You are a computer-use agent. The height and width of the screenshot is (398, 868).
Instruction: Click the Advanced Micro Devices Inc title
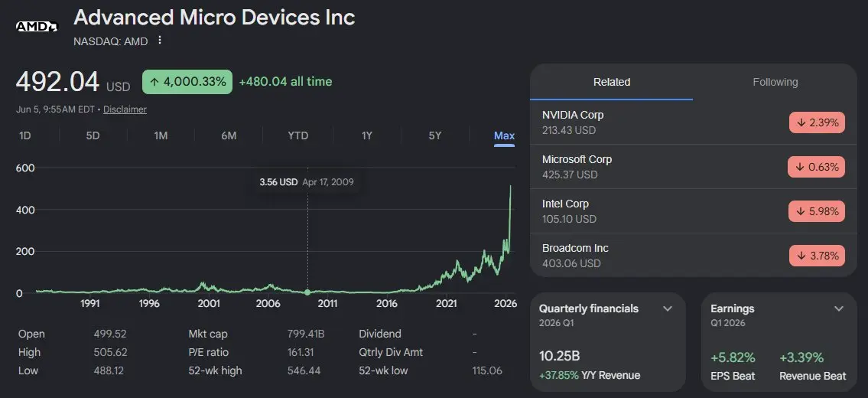(214, 17)
